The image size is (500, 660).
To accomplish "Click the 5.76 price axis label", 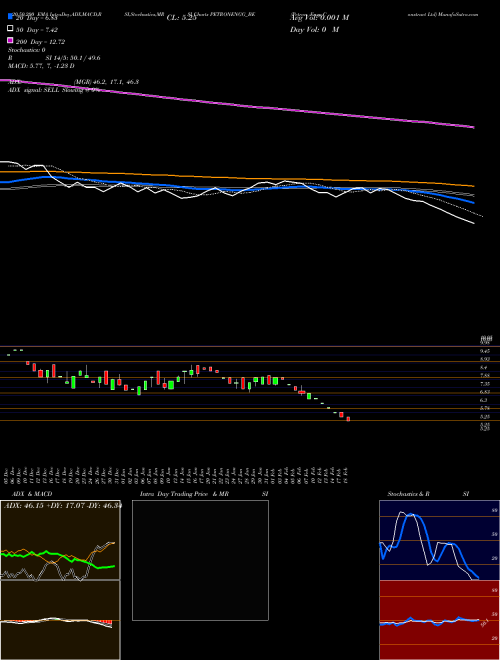I will [484, 408].
